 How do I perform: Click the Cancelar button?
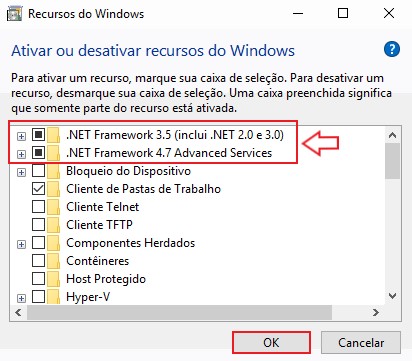point(361,342)
